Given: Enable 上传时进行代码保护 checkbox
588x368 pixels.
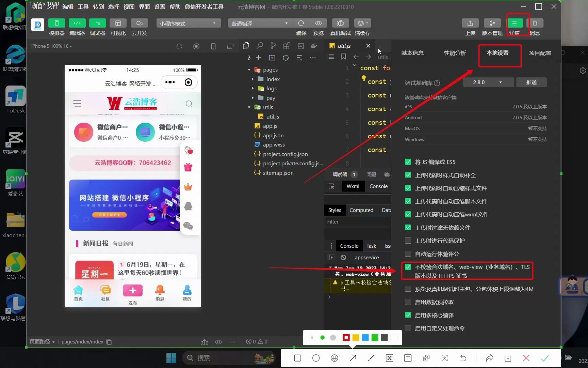Looking at the screenshot, I should pyautogui.click(x=408, y=241).
